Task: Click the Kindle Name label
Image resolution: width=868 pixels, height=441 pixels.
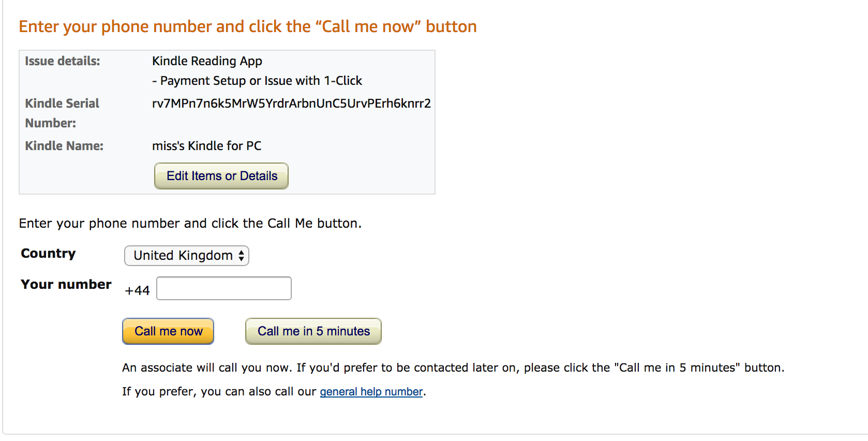Action: [x=64, y=146]
